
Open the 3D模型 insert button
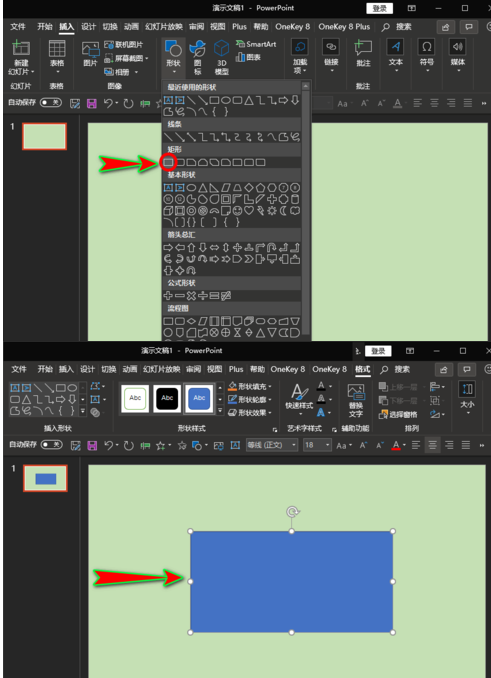click(222, 57)
